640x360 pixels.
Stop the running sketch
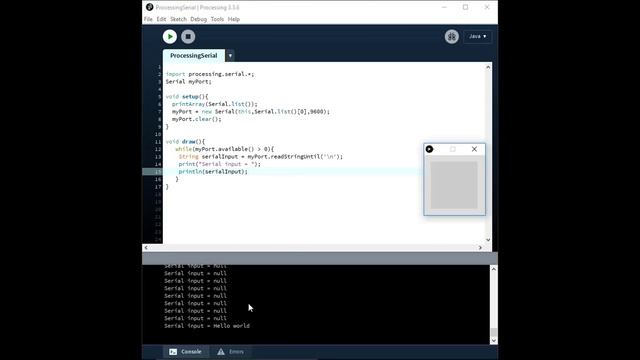click(x=188, y=37)
